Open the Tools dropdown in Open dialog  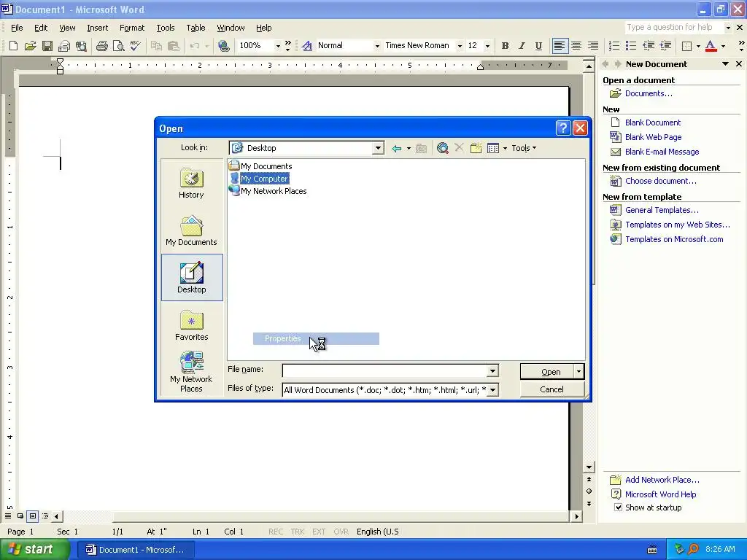(x=524, y=148)
